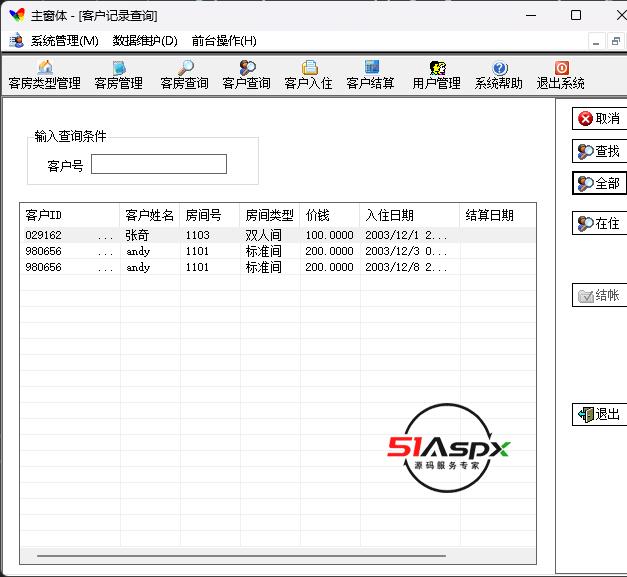Open 客户查询 toolbar icon
This screenshot has width=627, height=577.
[x=247, y=67]
